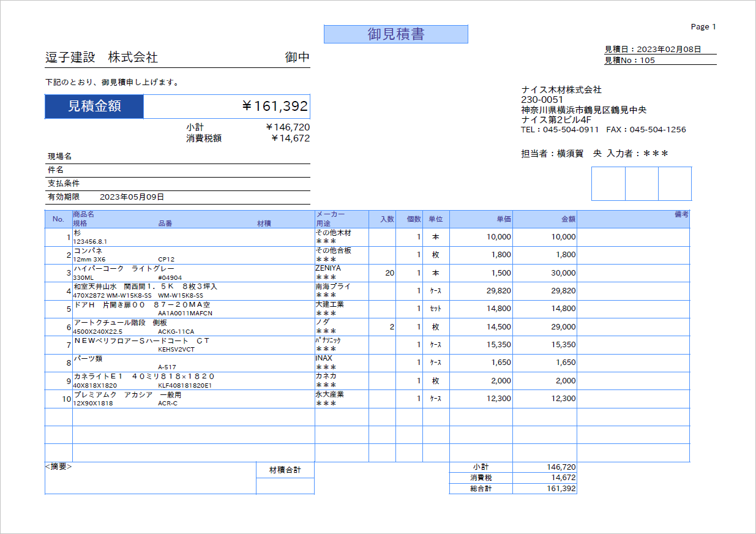The width and height of the screenshot is (756, 534).
Task: Select ハイパーコーク ライトグレー product
Action: pos(124,269)
